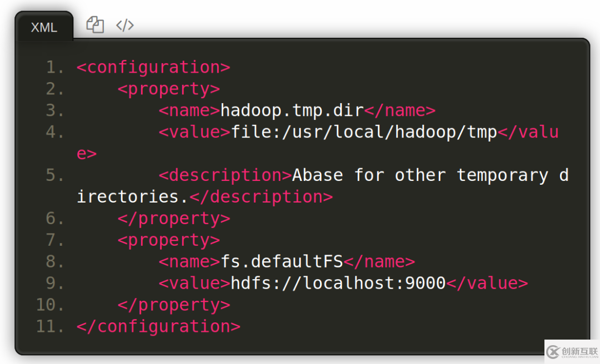Click line number 5 in the gutter
Viewport: 600px width, 364px height.
tap(55, 175)
